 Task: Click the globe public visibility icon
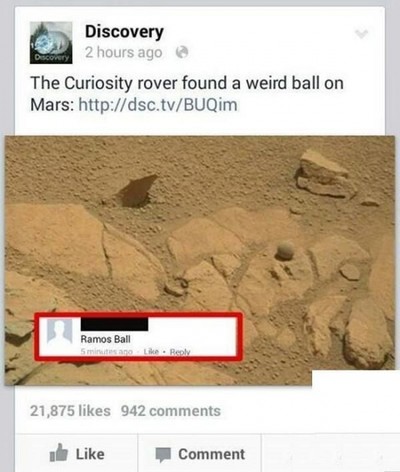182,52
